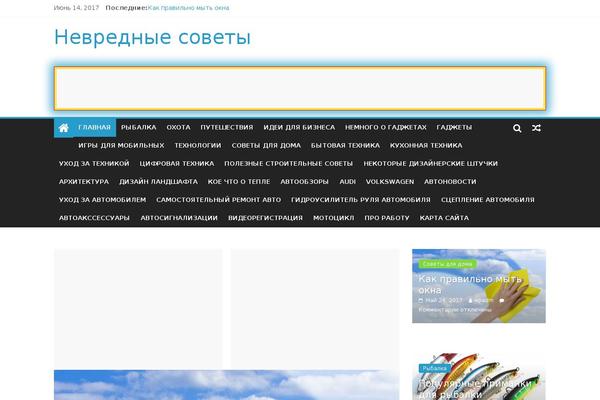Go to Полезные строительные советы

coord(289,163)
